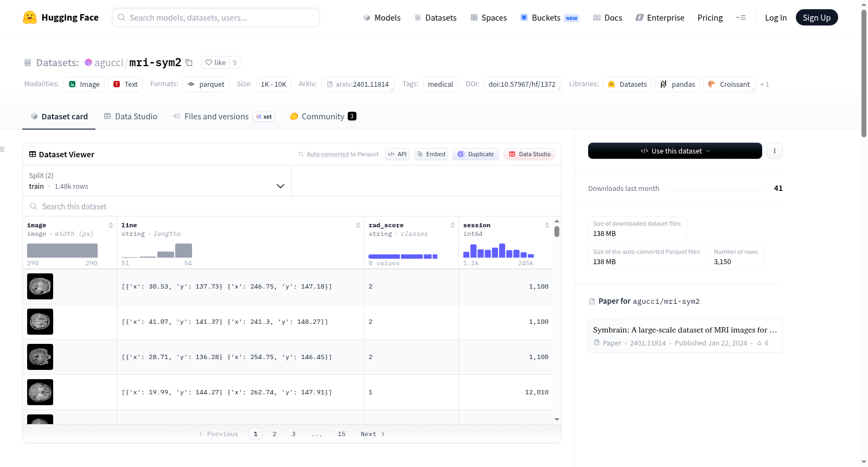Click Log In link
Screen dimensions: 868x467
pos(776,17)
